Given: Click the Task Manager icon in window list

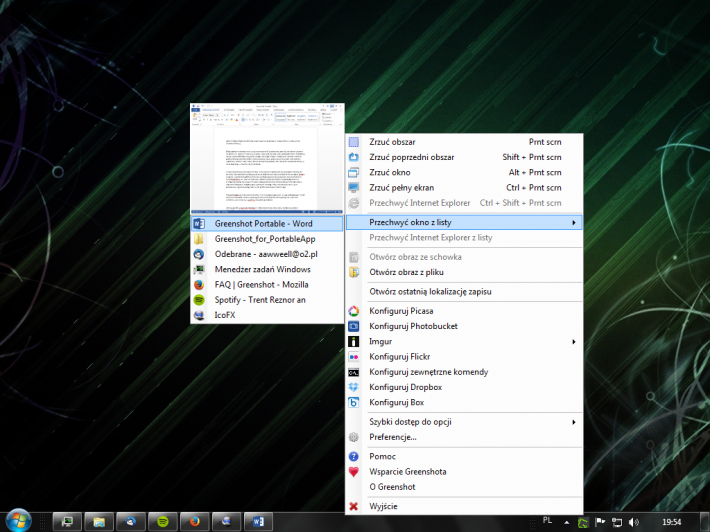Looking at the screenshot, I should pos(199,269).
